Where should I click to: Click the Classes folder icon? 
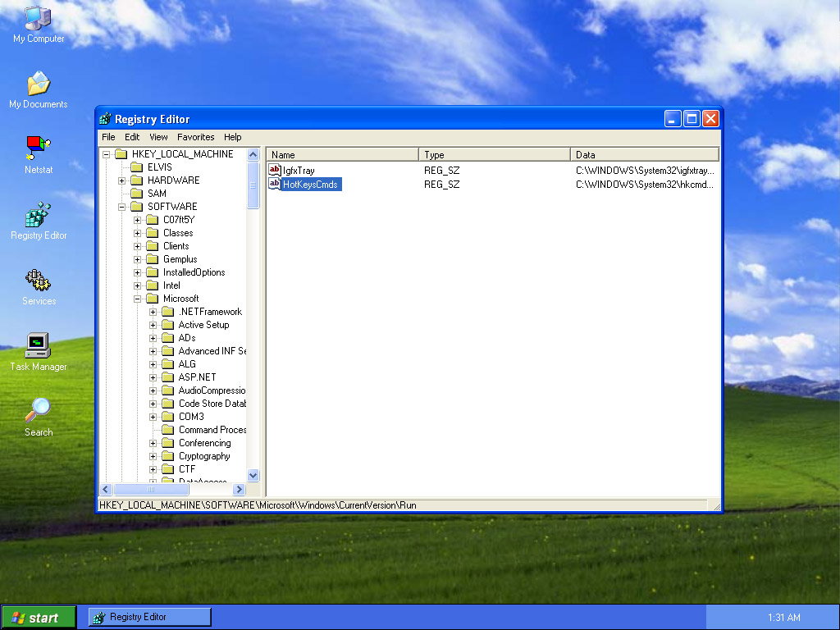point(152,233)
